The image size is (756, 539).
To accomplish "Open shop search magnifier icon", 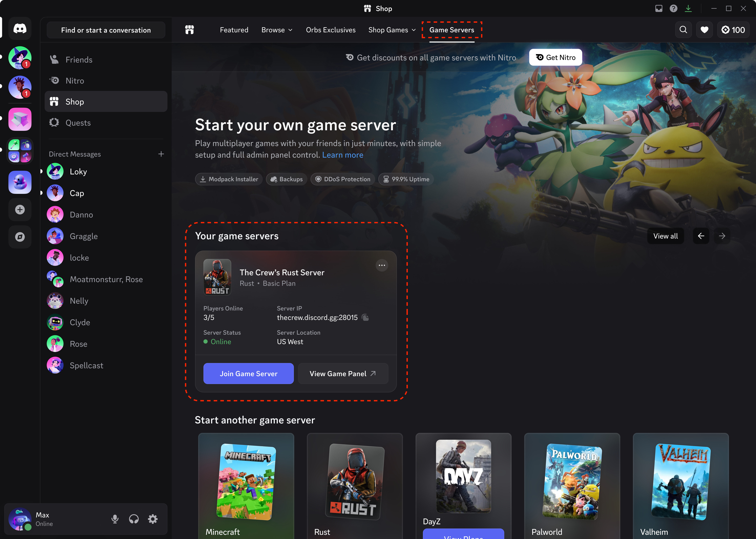I will (x=683, y=30).
